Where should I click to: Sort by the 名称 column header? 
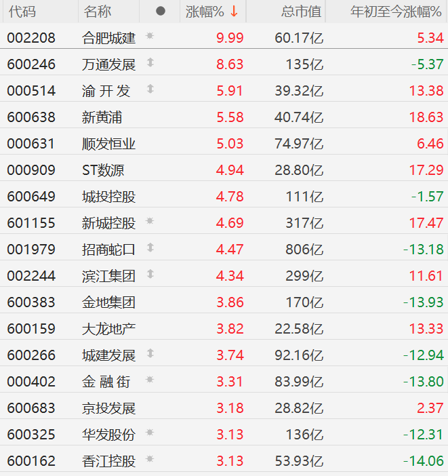pyautogui.click(x=98, y=12)
